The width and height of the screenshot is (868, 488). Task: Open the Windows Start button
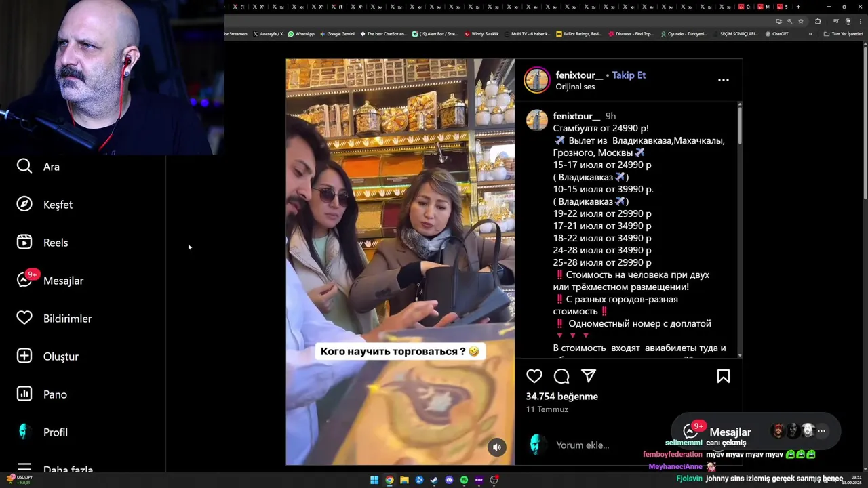click(x=374, y=480)
